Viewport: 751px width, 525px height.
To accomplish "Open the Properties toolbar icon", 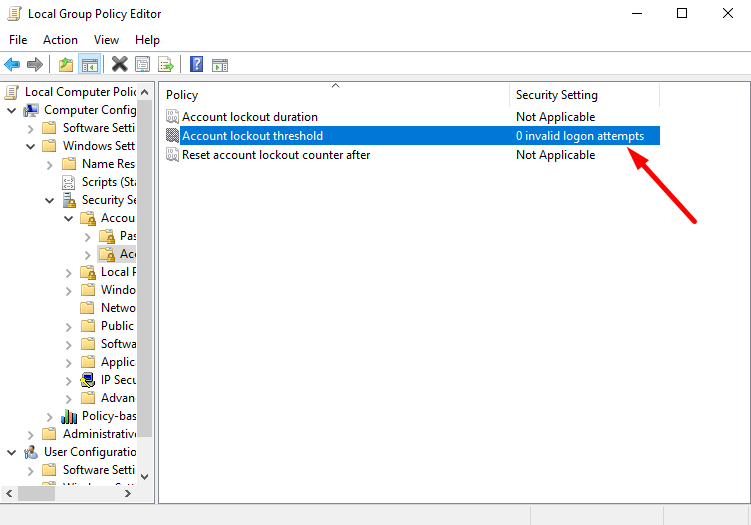I will click(142, 64).
